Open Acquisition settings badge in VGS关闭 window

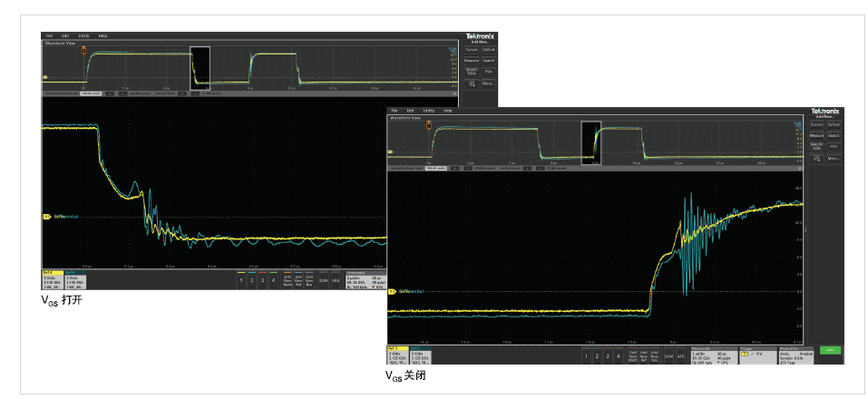coord(796,355)
